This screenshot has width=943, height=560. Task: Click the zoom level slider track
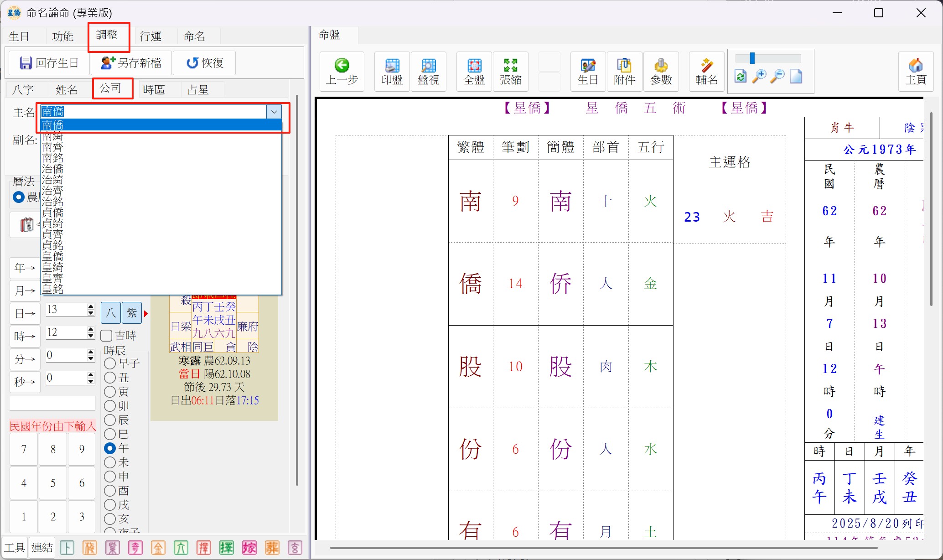click(x=775, y=58)
